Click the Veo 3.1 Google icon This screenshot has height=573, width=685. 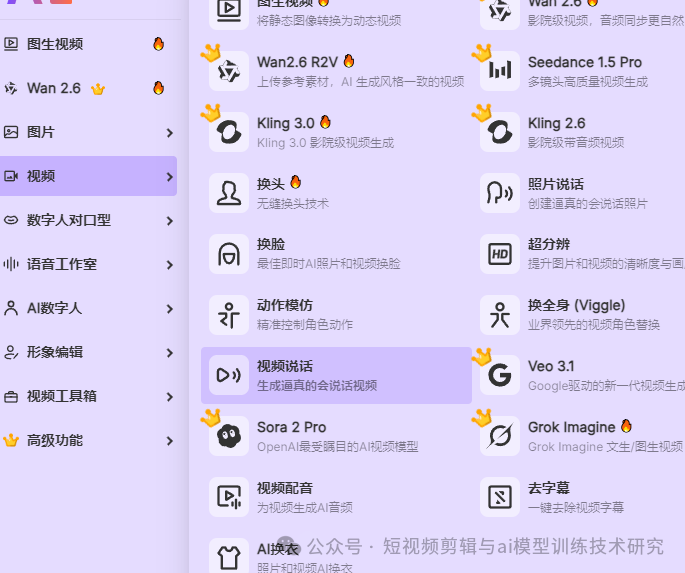click(500, 375)
